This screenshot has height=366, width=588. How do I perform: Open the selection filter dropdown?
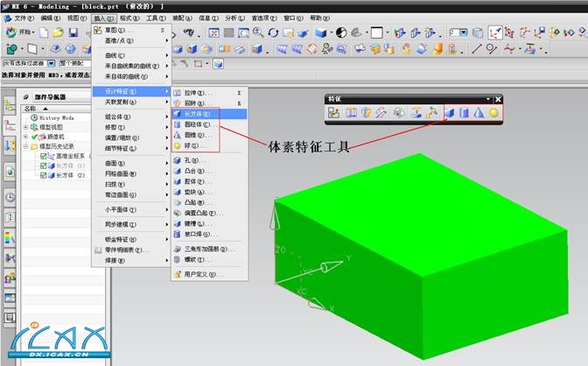point(51,64)
